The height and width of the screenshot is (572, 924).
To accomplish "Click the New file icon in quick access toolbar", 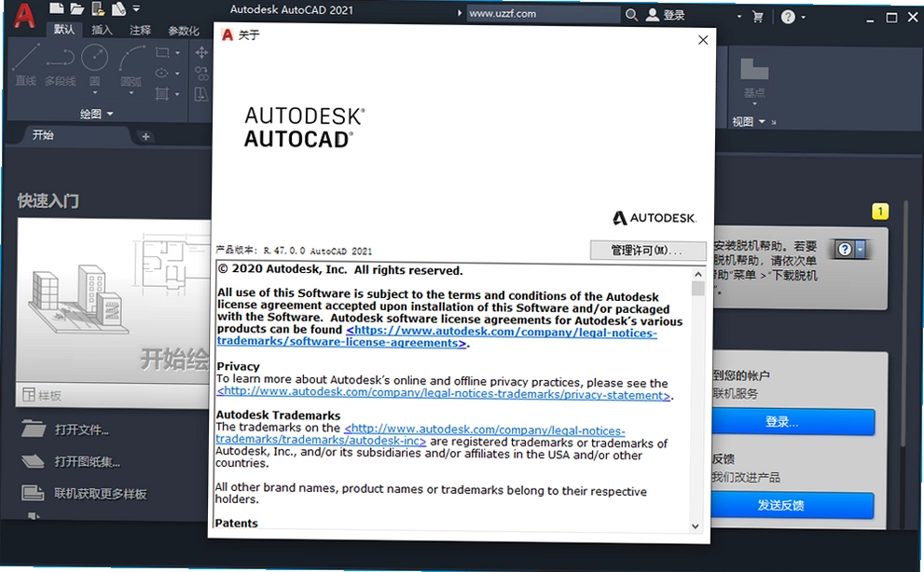I will point(57,8).
